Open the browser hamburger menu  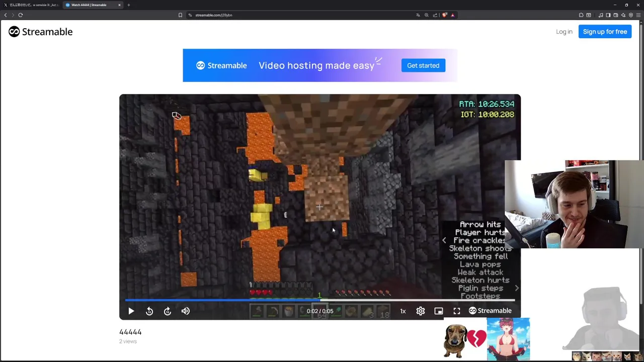coord(638,15)
